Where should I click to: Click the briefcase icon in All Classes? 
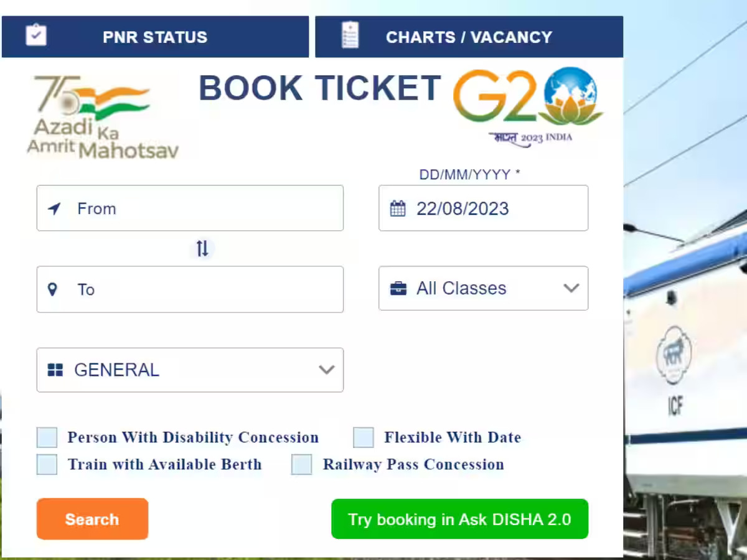tap(398, 289)
